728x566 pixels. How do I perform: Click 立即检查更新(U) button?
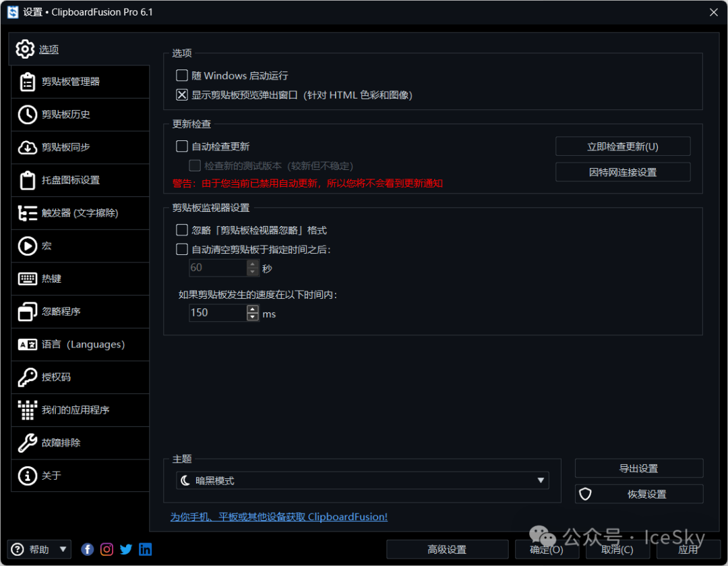pos(622,146)
